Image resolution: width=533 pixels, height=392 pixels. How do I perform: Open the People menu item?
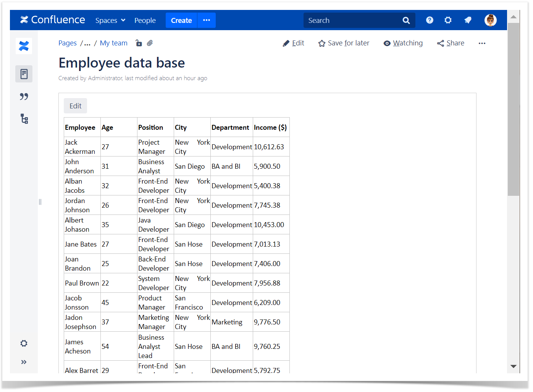click(x=145, y=20)
